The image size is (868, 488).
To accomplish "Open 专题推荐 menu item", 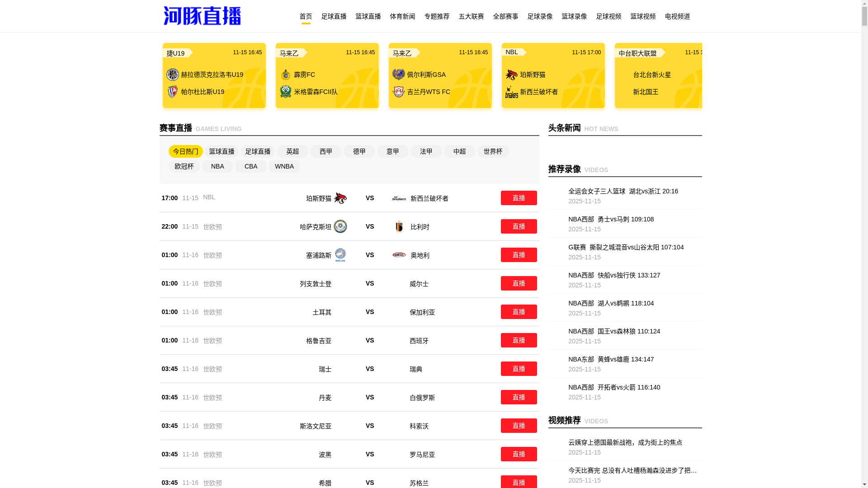I will coord(437,16).
